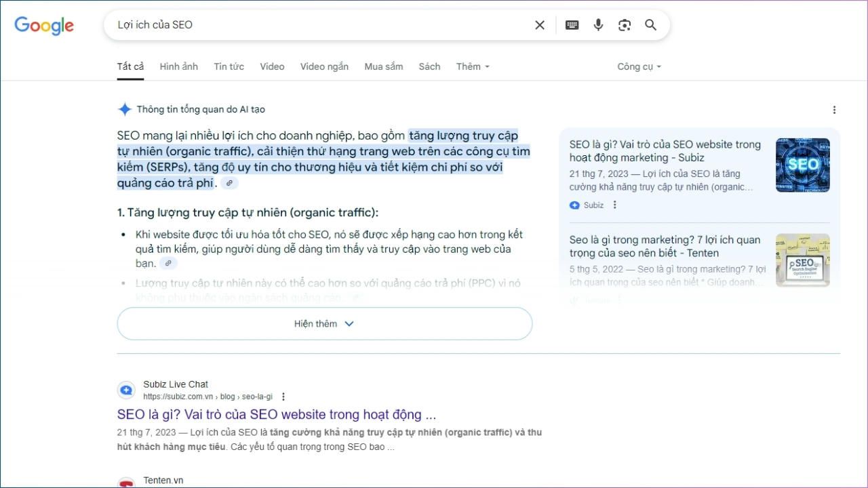Open the 'Sách' tab
This screenshot has width=868, height=488.
click(429, 66)
